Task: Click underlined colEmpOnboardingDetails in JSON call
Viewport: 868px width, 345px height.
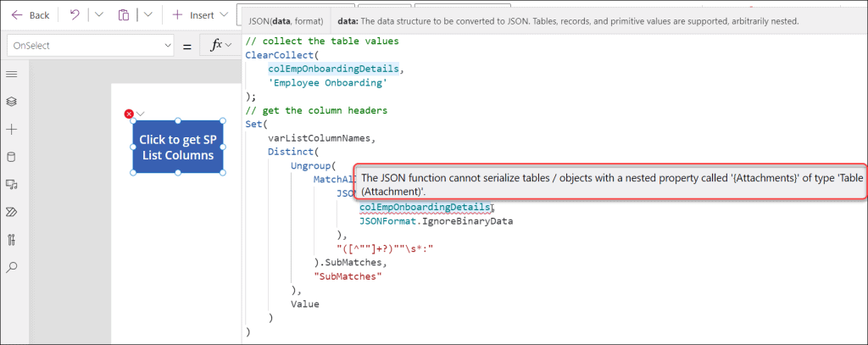Action: (x=425, y=208)
